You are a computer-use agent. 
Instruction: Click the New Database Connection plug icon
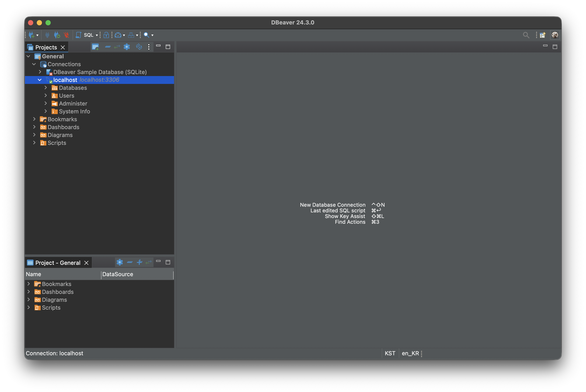31,35
